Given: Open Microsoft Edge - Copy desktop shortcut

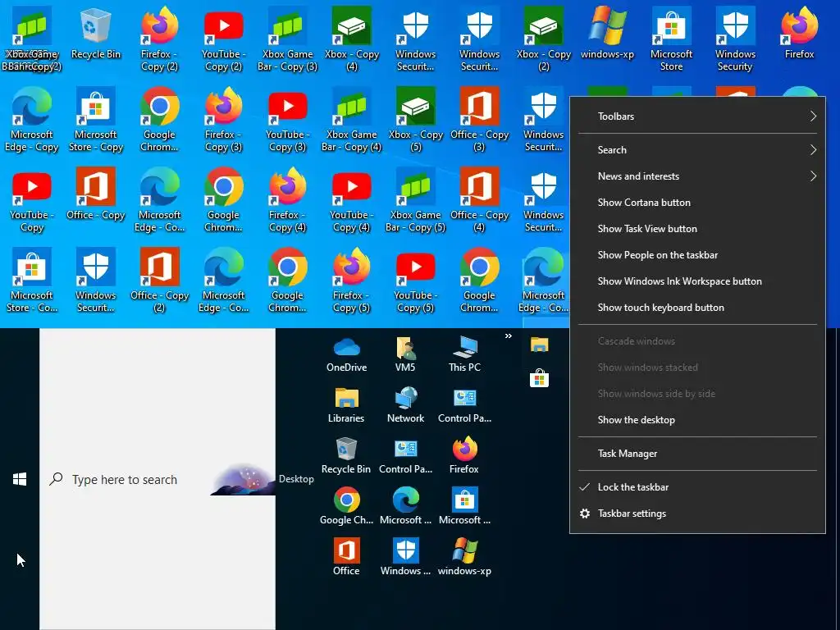Looking at the screenshot, I should (32, 119).
